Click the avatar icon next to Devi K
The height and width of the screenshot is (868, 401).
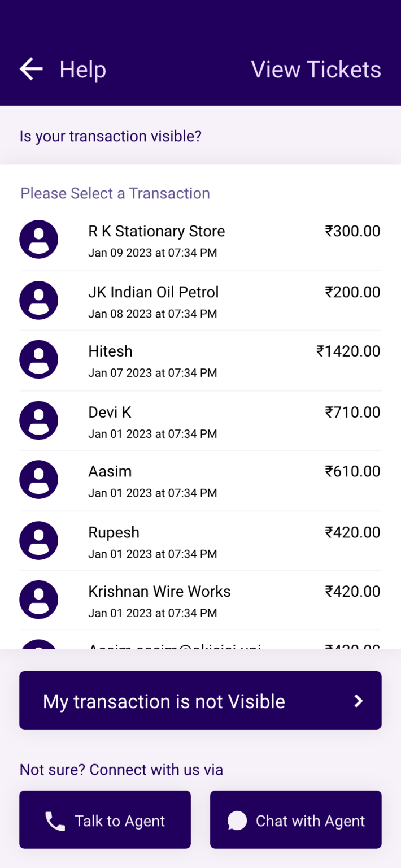click(38, 420)
